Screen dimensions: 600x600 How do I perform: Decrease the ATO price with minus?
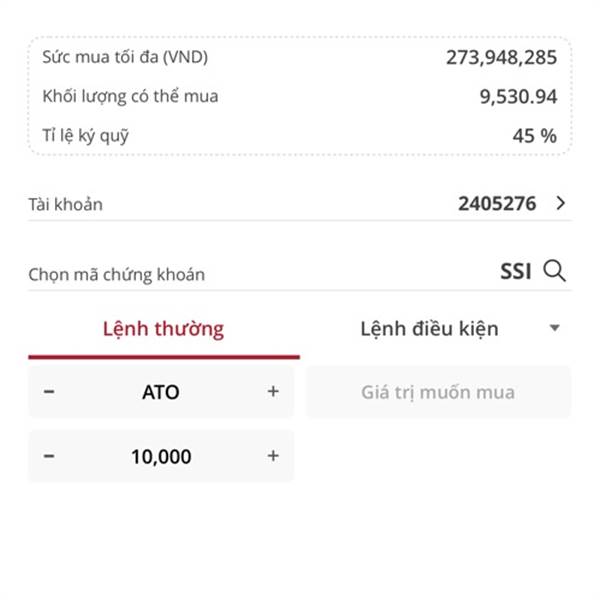[49, 391]
